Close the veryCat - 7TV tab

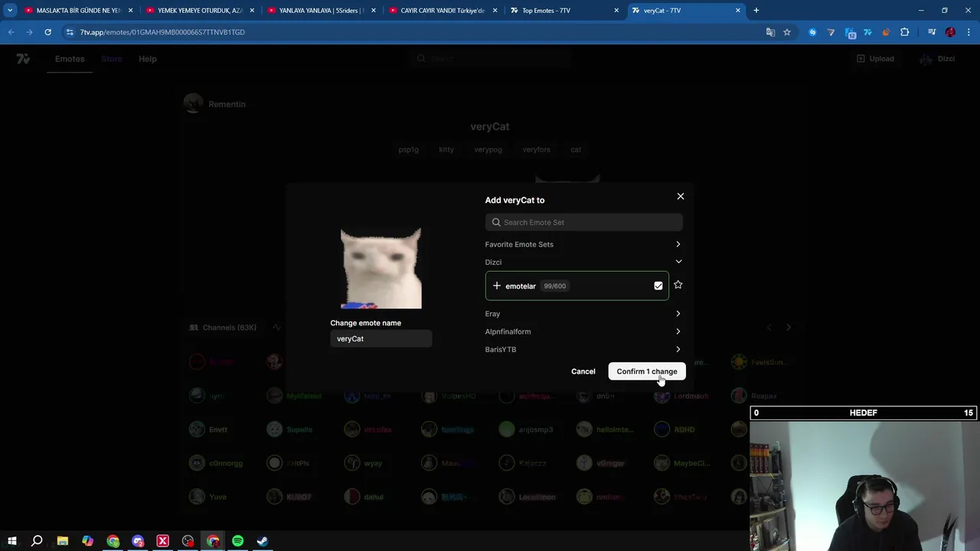[738, 11]
